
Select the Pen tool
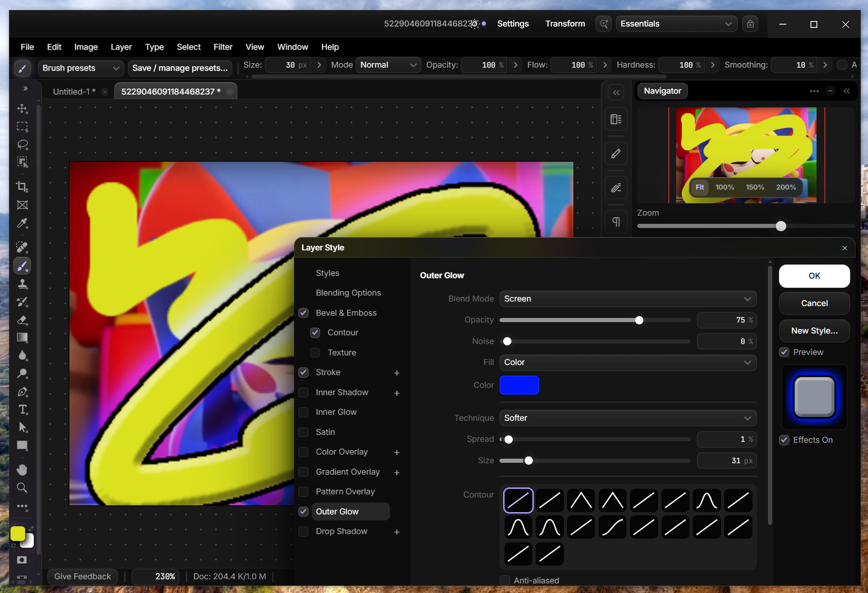[x=22, y=392]
